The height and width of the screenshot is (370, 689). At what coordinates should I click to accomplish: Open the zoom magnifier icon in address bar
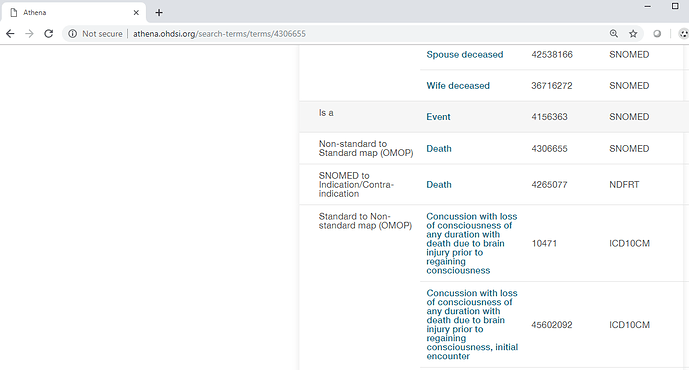(x=614, y=34)
